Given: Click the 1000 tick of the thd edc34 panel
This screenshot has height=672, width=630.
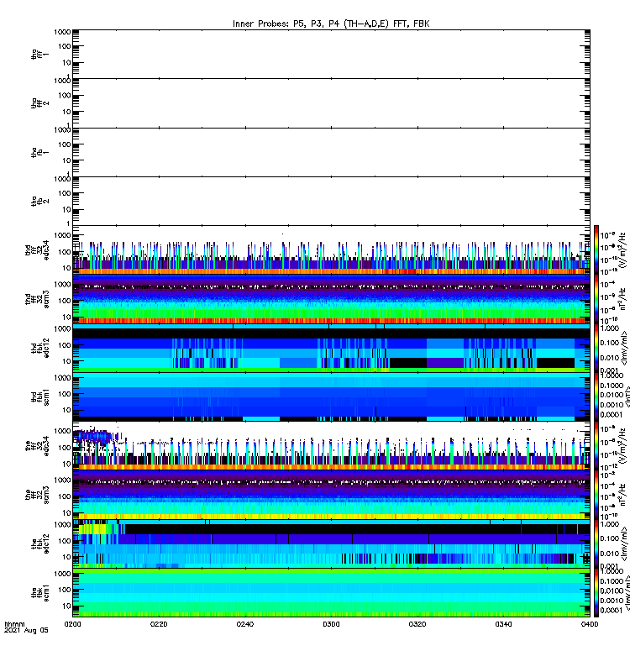Looking at the screenshot, I should 62,235.
